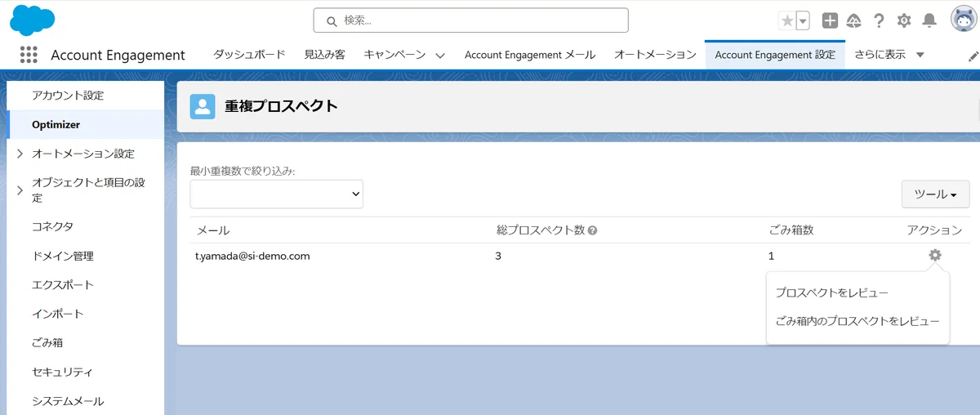Open the t.yamada@si-demo.com email link

(x=252, y=256)
